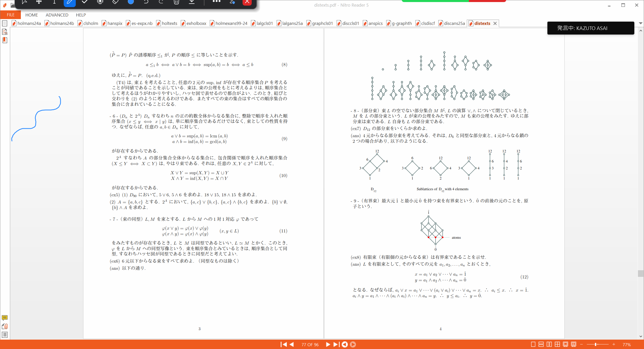
Task: Switch to single page view
Action: click(x=533, y=344)
